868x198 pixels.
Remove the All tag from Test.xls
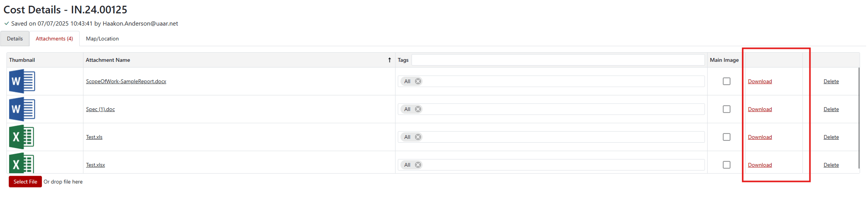(418, 137)
